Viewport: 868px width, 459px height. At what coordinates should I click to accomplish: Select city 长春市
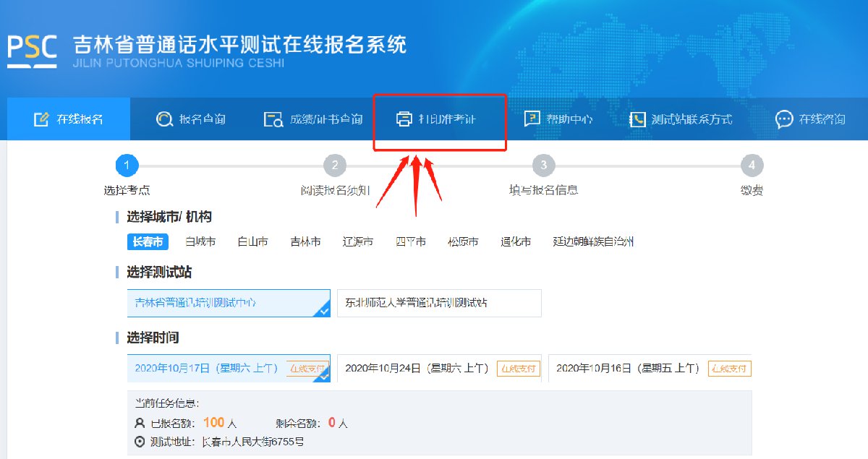(x=148, y=242)
